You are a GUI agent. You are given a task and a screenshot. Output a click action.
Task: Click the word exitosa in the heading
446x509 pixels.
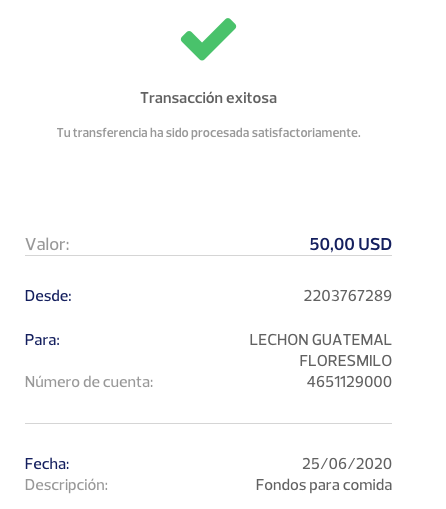[251, 98]
